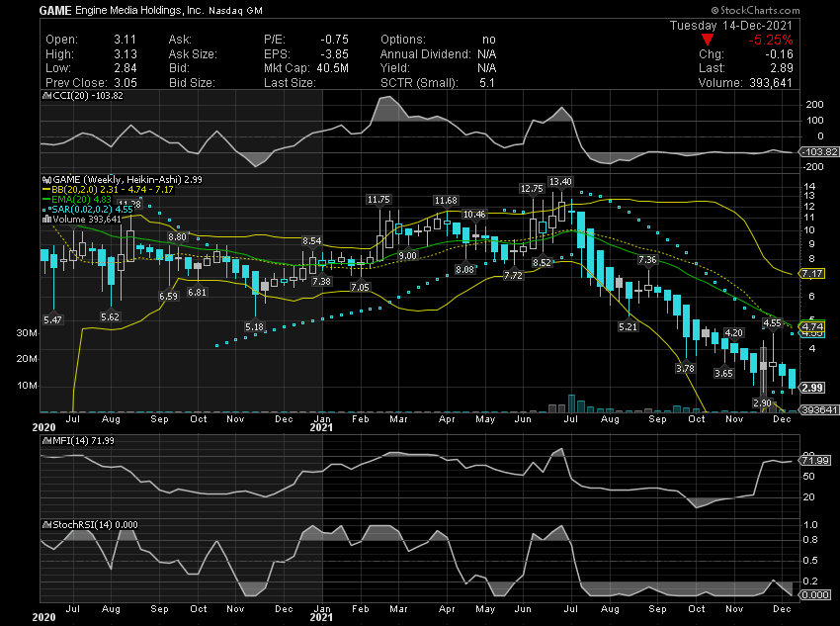Click the -103.82 CCI axis value tag
This screenshot has width=840, height=626.
coord(818,152)
